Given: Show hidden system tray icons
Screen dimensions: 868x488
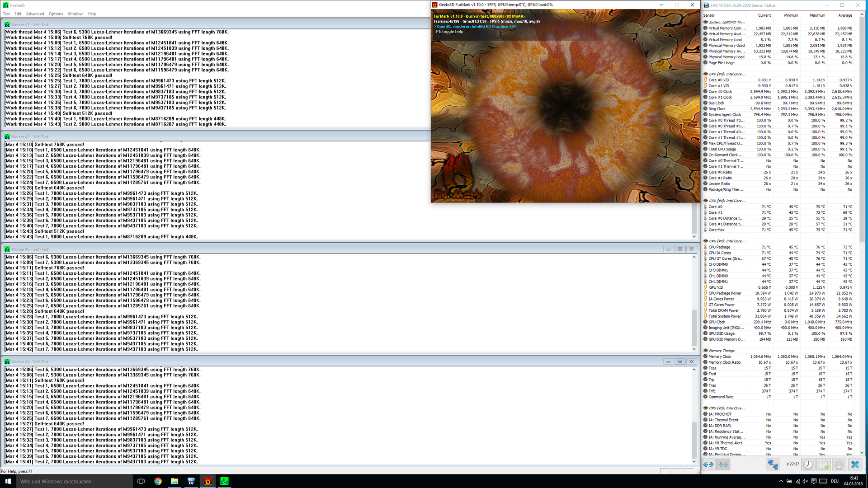Looking at the screenshot, I should click(x=781, y=481).
